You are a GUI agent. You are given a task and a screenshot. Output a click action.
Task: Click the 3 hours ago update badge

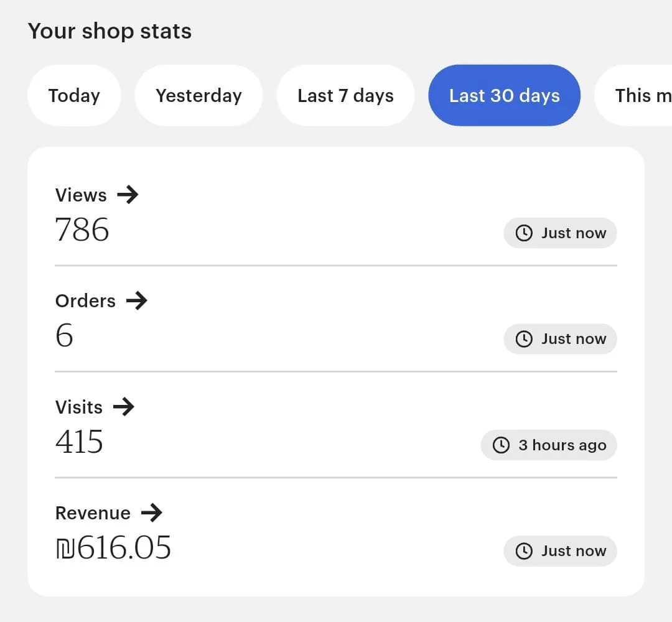tap(549, 445)
